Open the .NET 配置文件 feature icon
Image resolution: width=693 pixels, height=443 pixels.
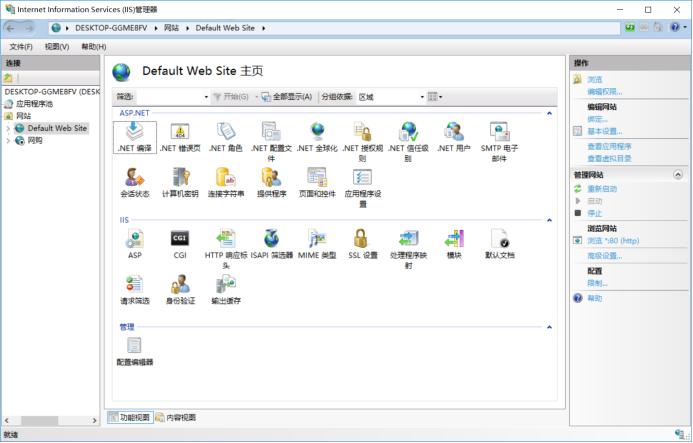click(271, 141)
